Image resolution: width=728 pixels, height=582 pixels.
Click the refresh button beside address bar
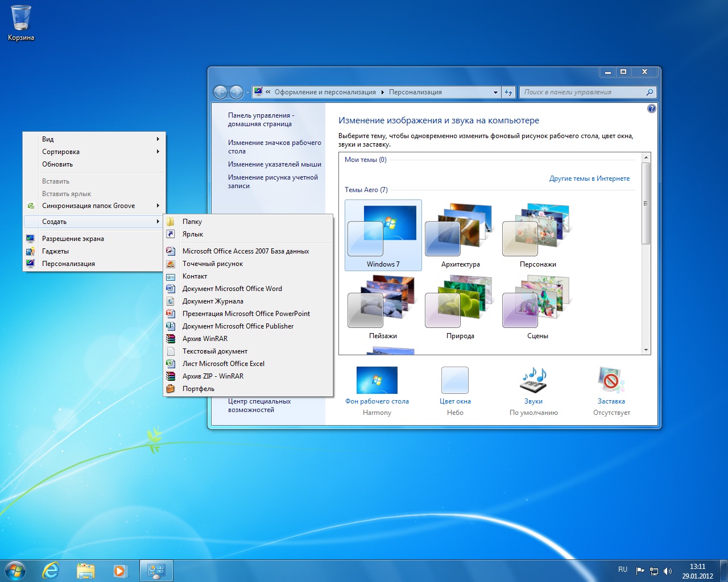click(x=508, y=92)
